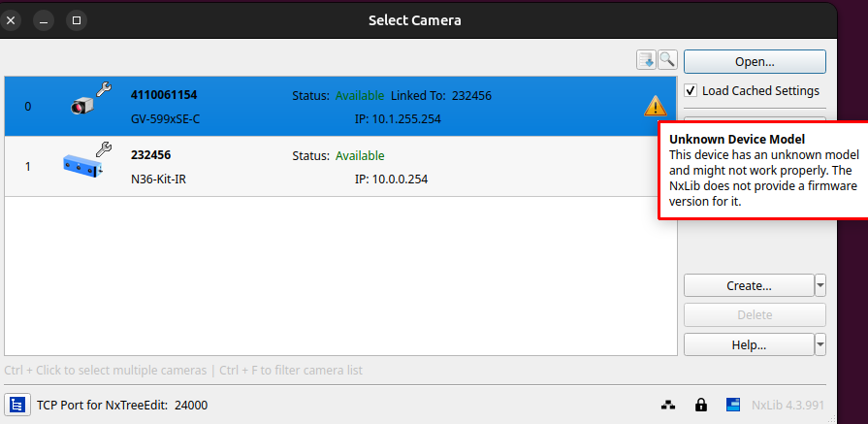Uncheck Load Cached Settings checkbox
Screen dimensions: 868x424
point(691,91)
